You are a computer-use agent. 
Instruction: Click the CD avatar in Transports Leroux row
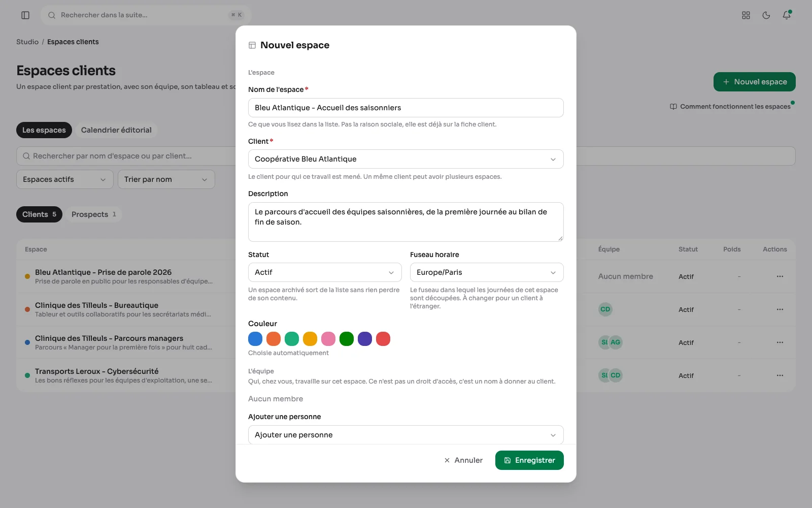(x=616, y=375)
